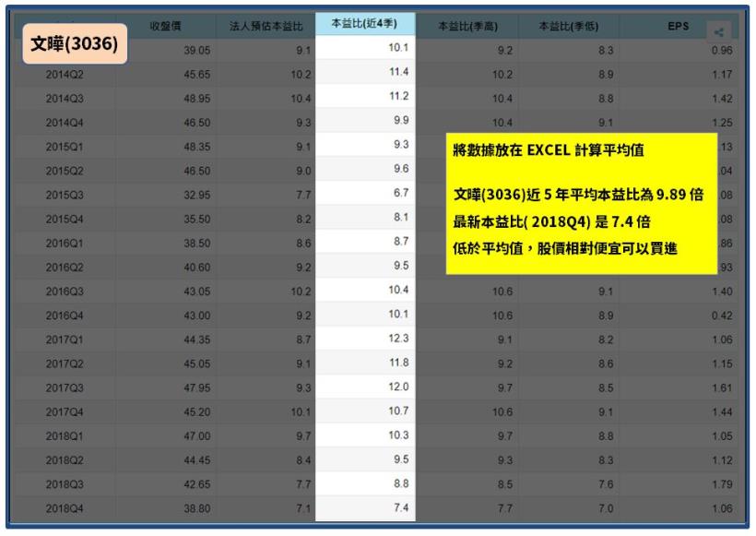Select closing price 32.95 in the 2015Q3 row
756x536 pixels.
[196, 195]
